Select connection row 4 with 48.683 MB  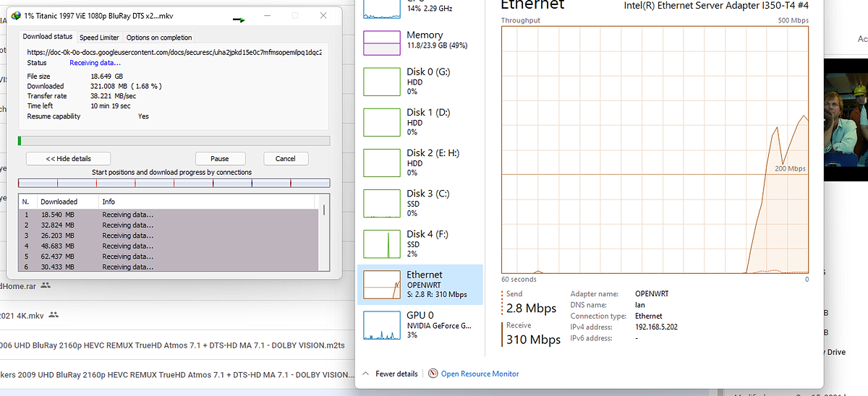tap(168, 246)
